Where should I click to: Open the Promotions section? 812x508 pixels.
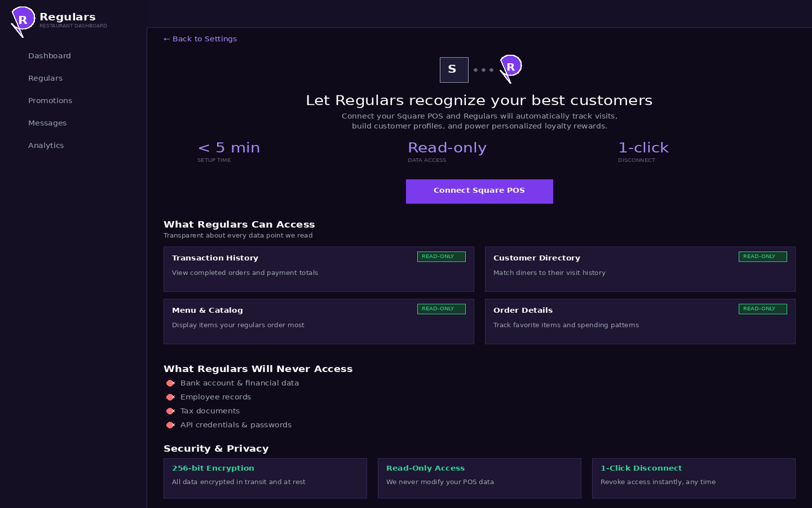point(50,100)
